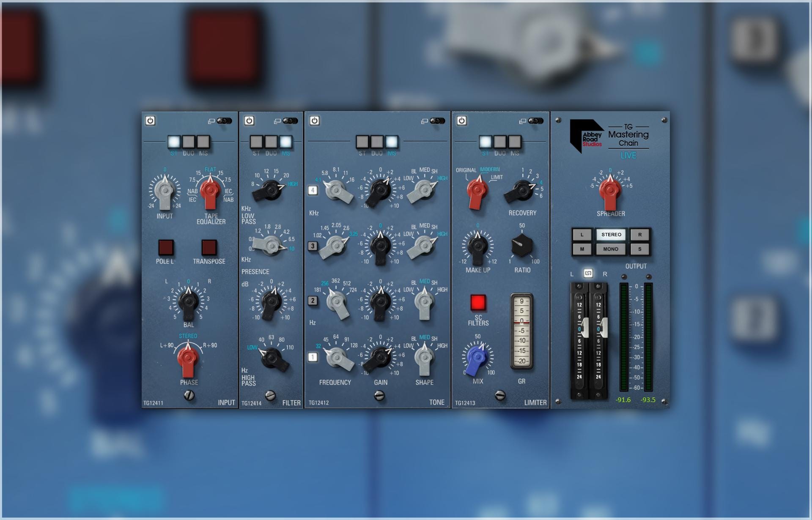Click the L monitor button
The width and height of the screenshot is (812, 520).
pyautogui.click(x=582, y=235)
